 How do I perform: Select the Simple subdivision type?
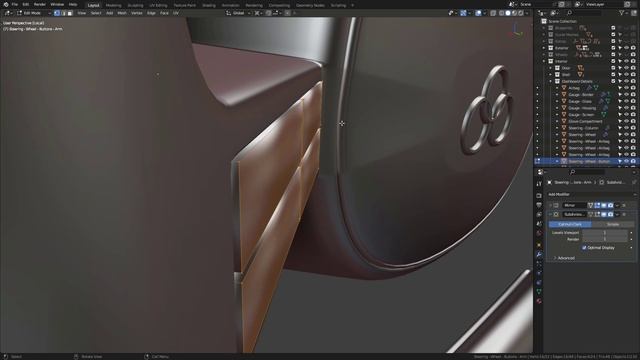coord(613,224)
